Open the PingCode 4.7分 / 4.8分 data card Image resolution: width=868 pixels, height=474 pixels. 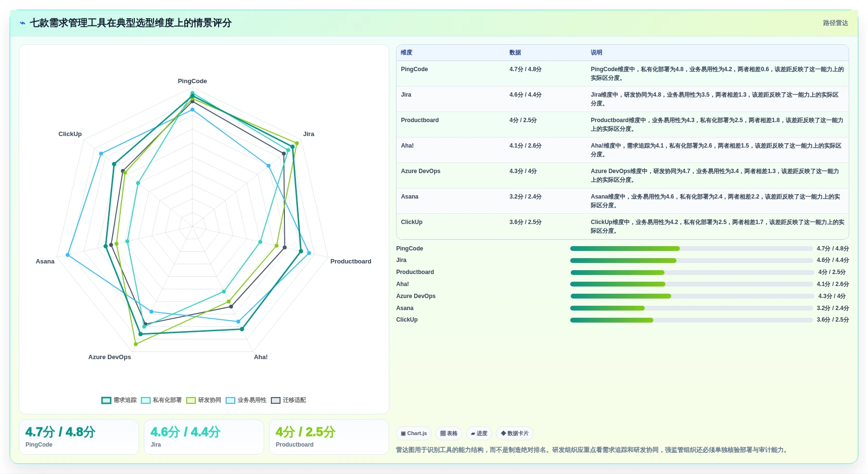pyautogui.click(x=79, y=437)
